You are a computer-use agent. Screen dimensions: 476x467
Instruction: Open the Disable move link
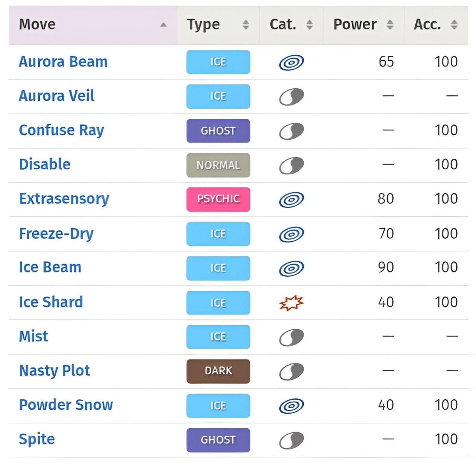point(45,164)
